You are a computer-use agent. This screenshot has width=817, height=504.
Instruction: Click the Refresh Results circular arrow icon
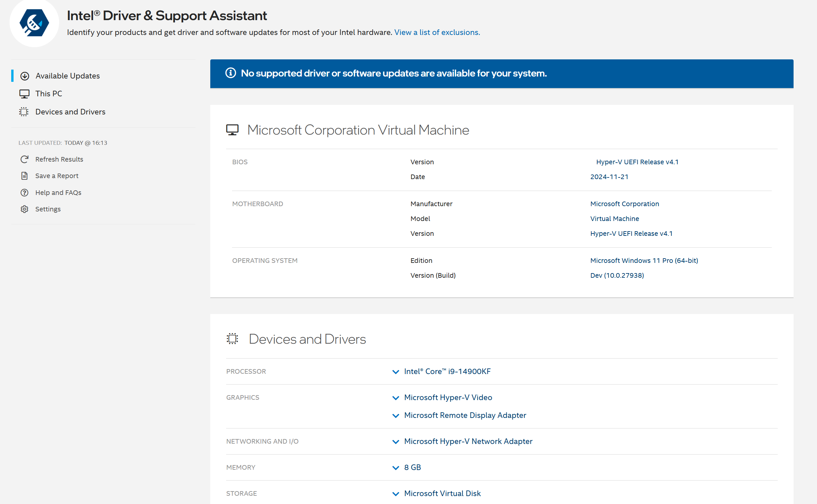click(24, 159)
